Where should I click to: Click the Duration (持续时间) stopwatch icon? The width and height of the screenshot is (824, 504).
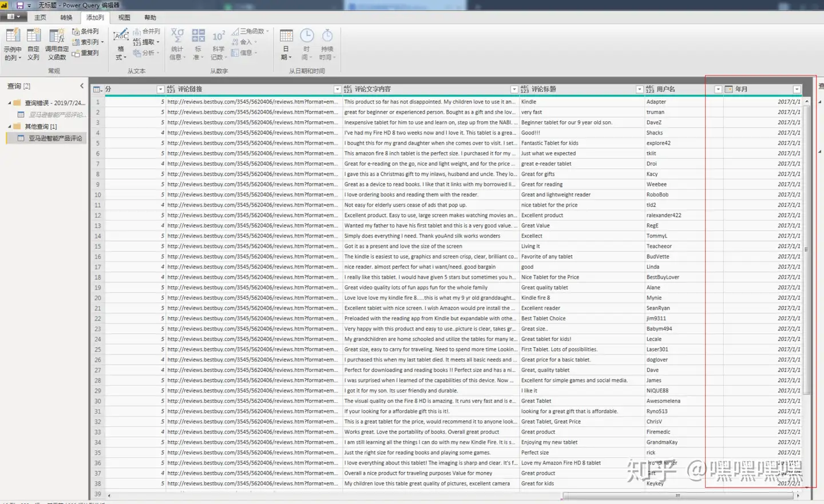click(x=327, y=36)
